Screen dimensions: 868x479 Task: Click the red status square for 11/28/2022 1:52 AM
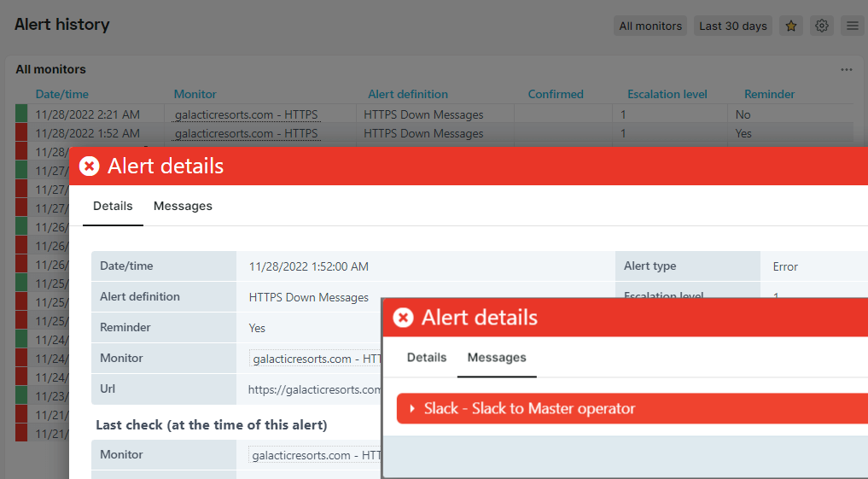[21, 132]
